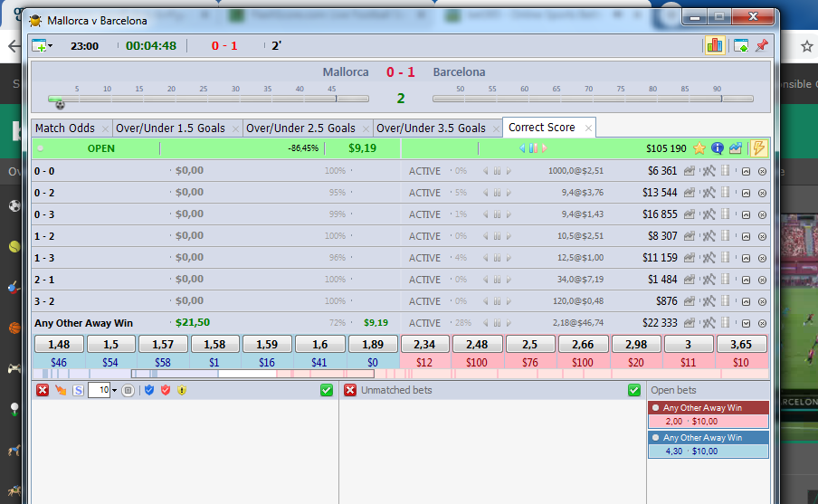Click the bar chart icon in top toolbar
This screenshot has height=504, width=818.
[x=714, y=45]
